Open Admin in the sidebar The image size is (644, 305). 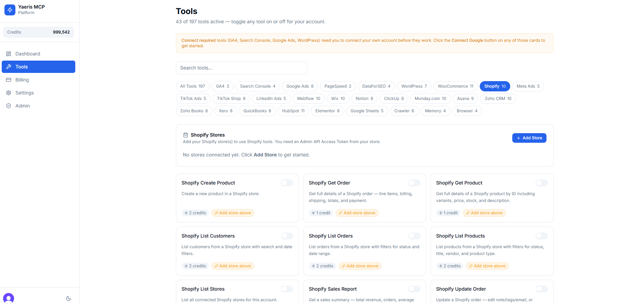[x=38, y=106]
